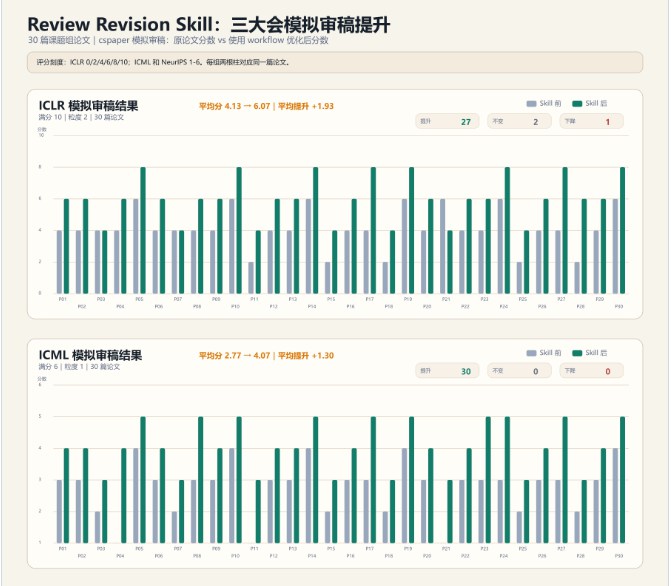Screen dimensions: 671x586
Task: Click the '5' y-axis tick in the ICML chart
Action: click(40, 416)
